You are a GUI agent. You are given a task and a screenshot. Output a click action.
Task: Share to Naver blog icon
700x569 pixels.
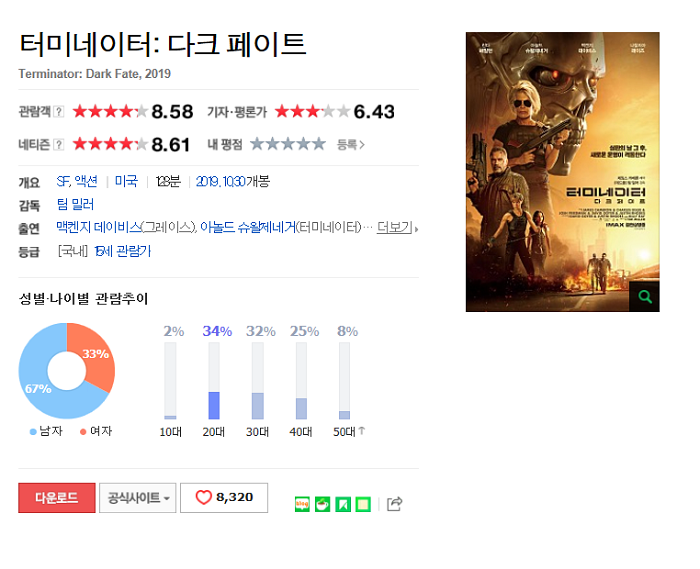click(302, 504)
